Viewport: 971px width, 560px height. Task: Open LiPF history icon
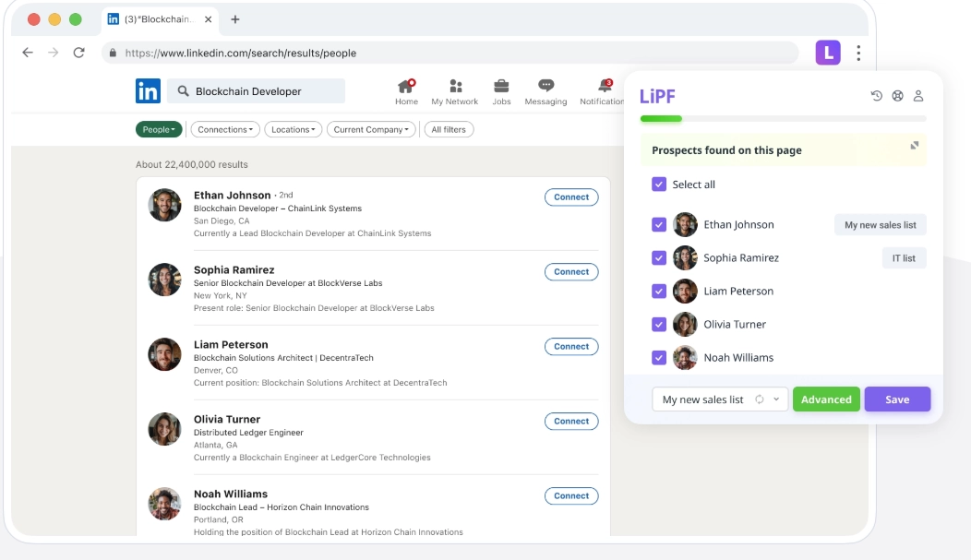(876, 95)
